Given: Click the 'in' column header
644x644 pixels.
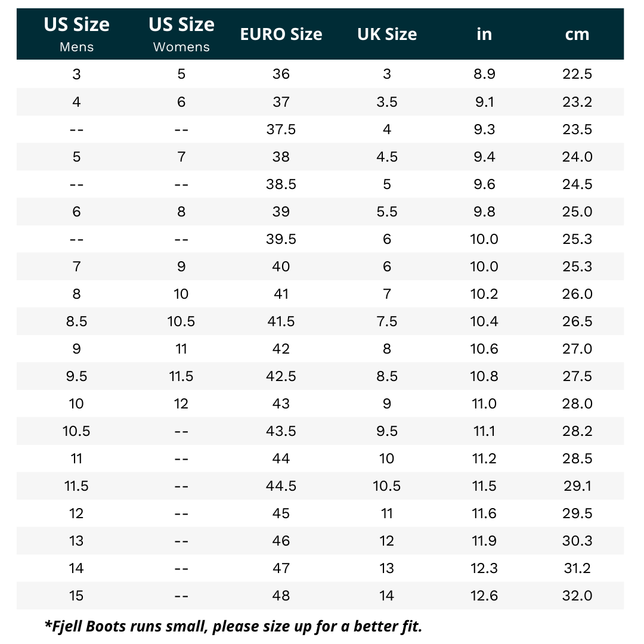Looking at the screenshot, I should click(x=484, y=35).
